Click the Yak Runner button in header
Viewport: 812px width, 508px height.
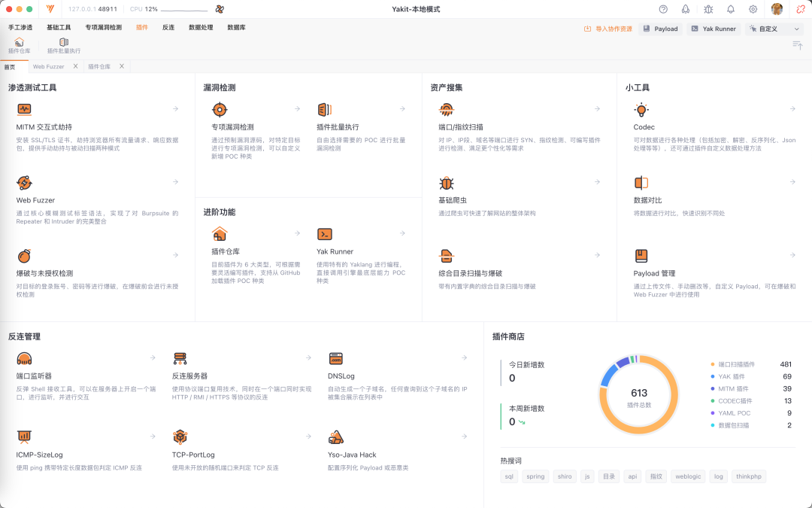point(714,29)
